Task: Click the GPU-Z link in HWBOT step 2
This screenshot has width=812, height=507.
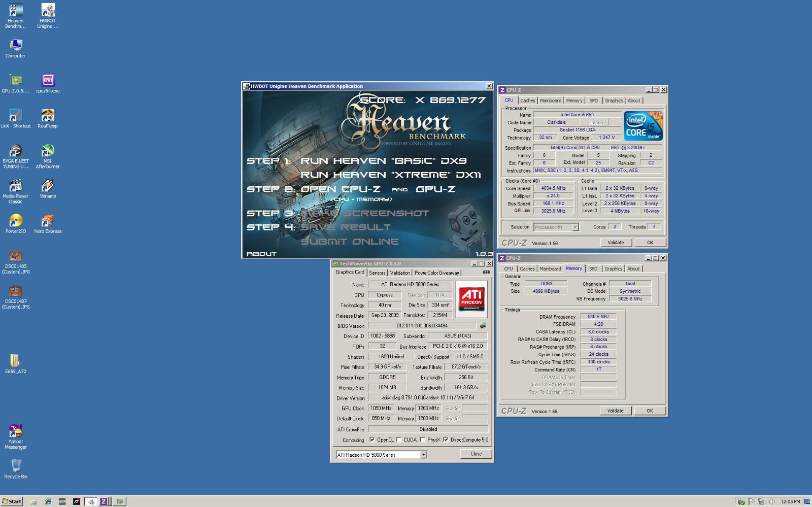Action: [x=435, y=189]
